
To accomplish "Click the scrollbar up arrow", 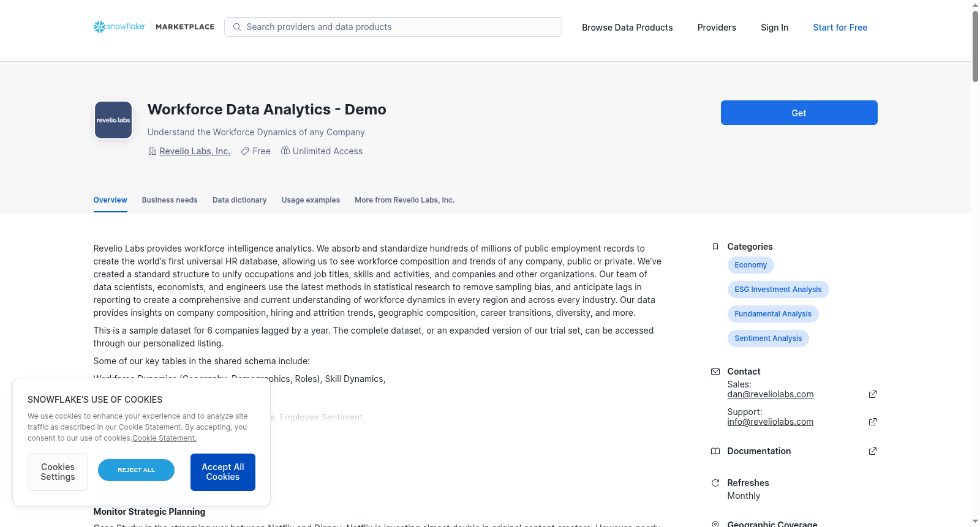I will coord(975,5).
